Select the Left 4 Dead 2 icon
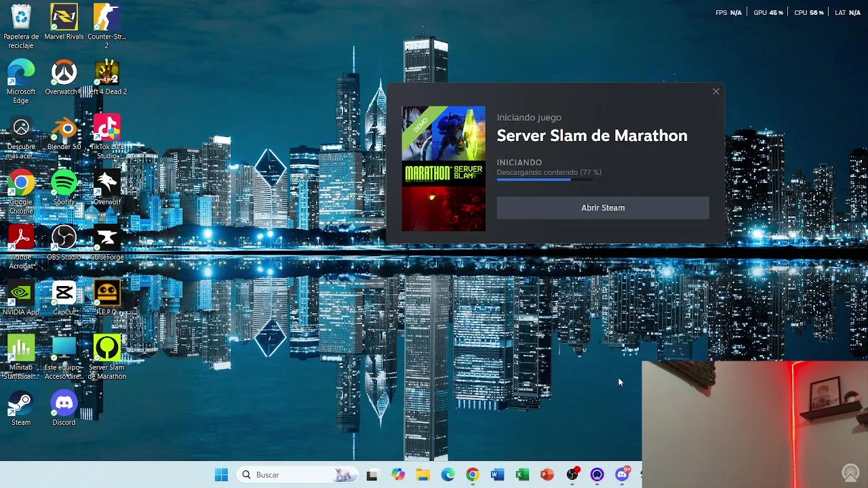Image resolution: width=868 pixels, height=488 pixels. click(106, 77)
